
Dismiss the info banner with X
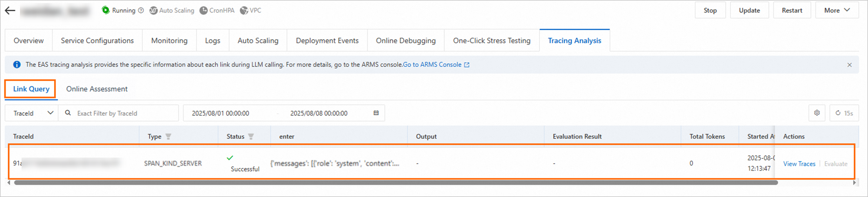[849, 65]
